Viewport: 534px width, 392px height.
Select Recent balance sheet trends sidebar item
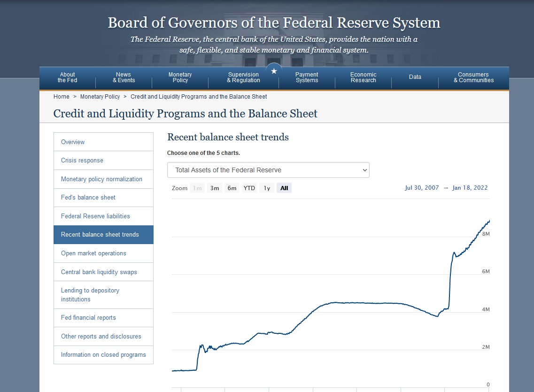pos(103,234)
